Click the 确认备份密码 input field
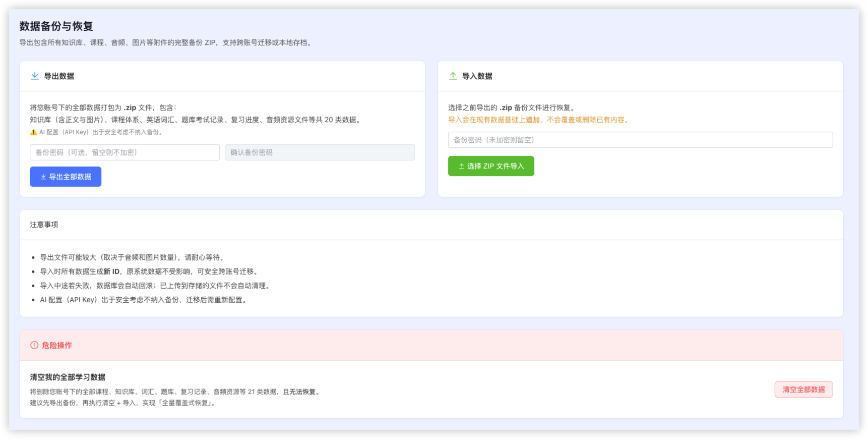Image resolution: width=868 pixels, height=439 pixels. [x=320, y=152]
